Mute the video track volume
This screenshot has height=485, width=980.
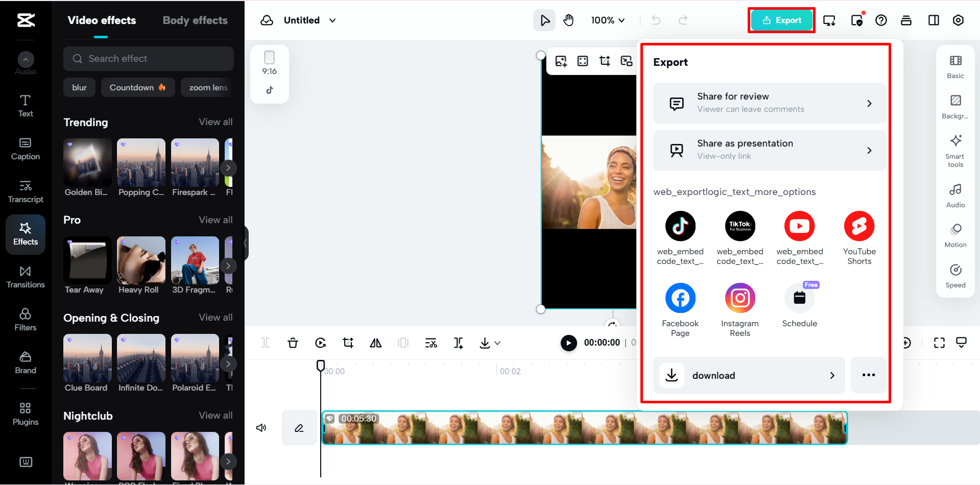tap(261, 428)
